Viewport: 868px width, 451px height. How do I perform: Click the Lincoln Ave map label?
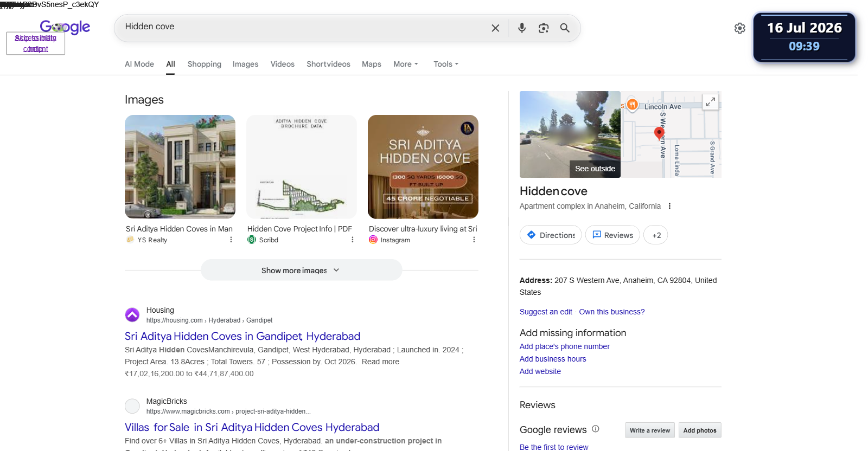(662, 107)
